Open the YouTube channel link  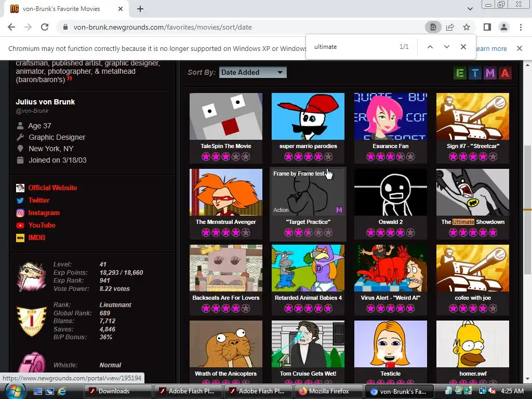(x=42, y=225)
